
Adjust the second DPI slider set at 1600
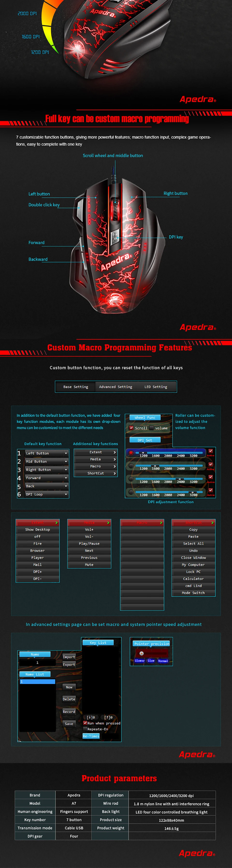(x=155, y=466)
